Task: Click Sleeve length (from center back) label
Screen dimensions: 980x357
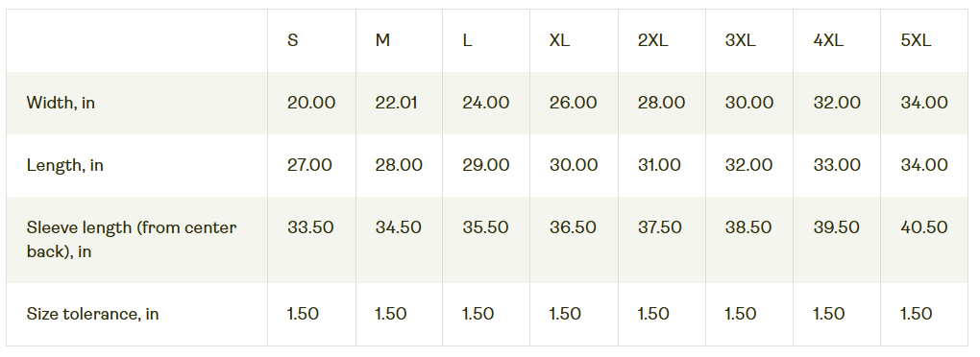Action: pos(132,240)
